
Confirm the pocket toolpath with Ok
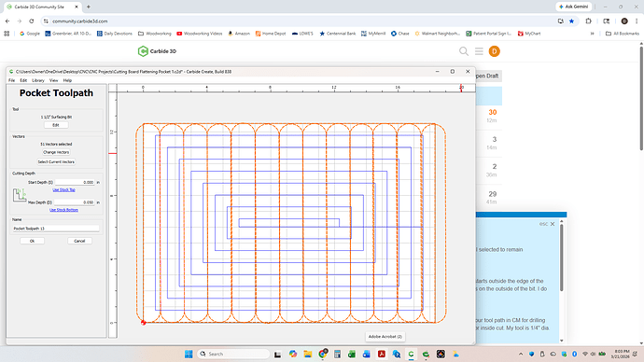pos(32,241)
